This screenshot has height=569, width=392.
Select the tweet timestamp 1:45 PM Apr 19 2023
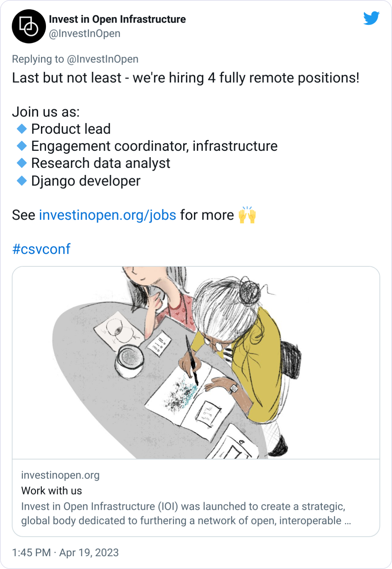pyautogui.click(x=65, y=553)
